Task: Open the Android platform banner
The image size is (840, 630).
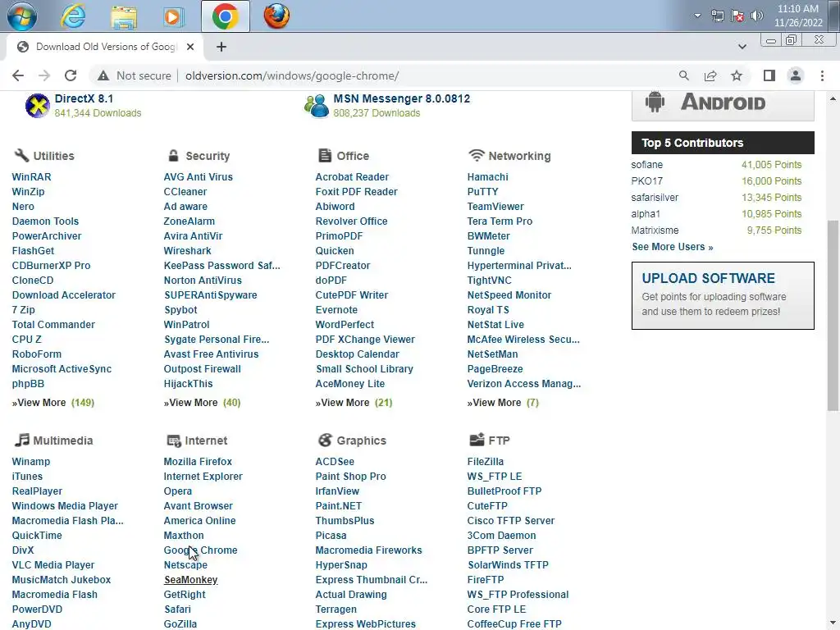Action: pyautogui.click(x=723, y=104)
